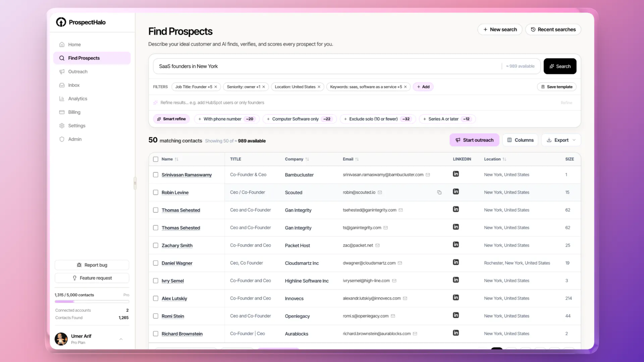The image size is (644, 362).
Task: Sort by Company column arrows
Action: [x=307, y=159]
